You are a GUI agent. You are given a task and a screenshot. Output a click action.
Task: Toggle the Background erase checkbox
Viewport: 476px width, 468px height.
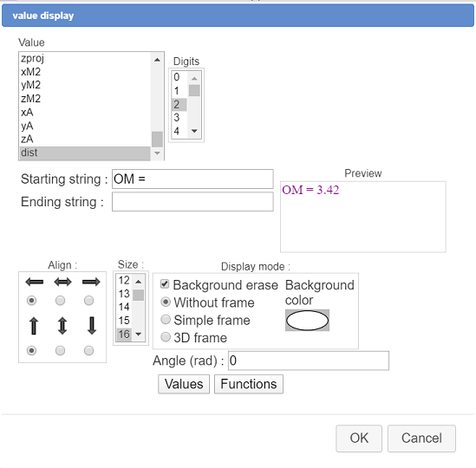[x=165, y=284]
